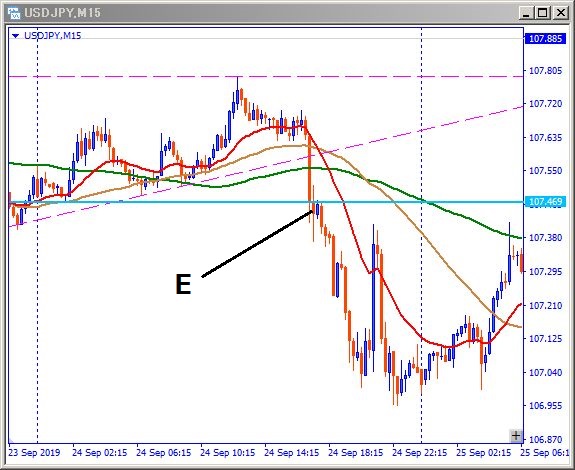Click the USDJPY,M15 chart label

click(52, 36)
